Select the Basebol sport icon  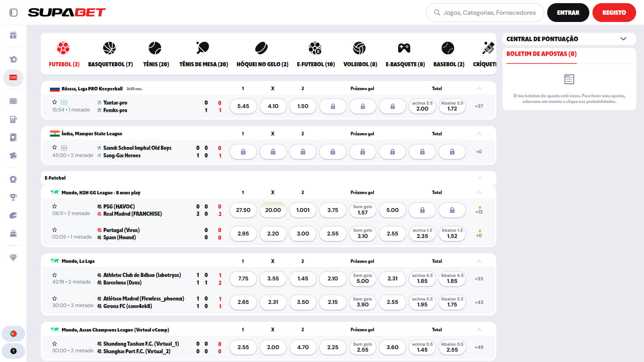(448, 49)
